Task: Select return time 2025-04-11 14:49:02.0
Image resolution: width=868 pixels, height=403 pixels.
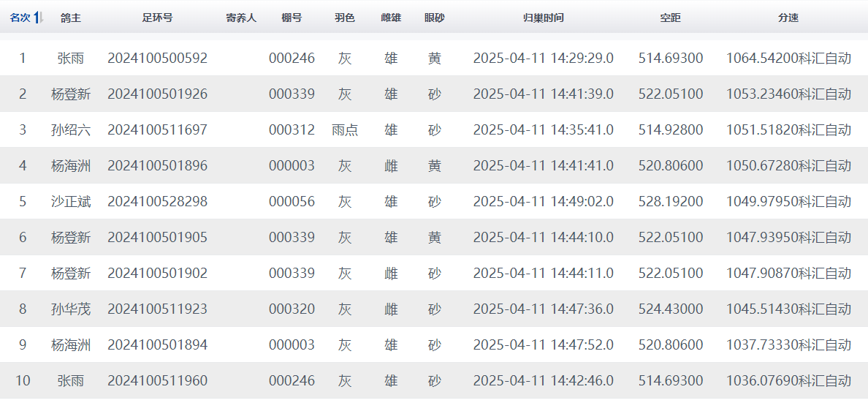Action: pos(544,202)
